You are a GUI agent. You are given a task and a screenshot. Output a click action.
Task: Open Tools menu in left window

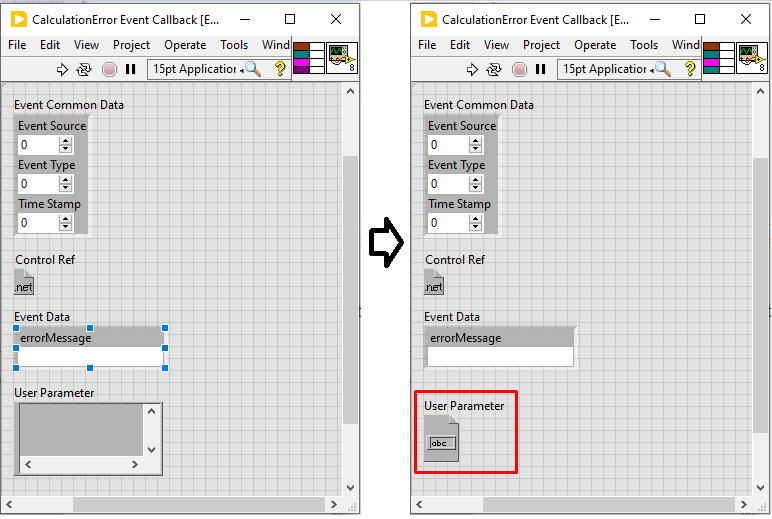(x=234, y=45)
